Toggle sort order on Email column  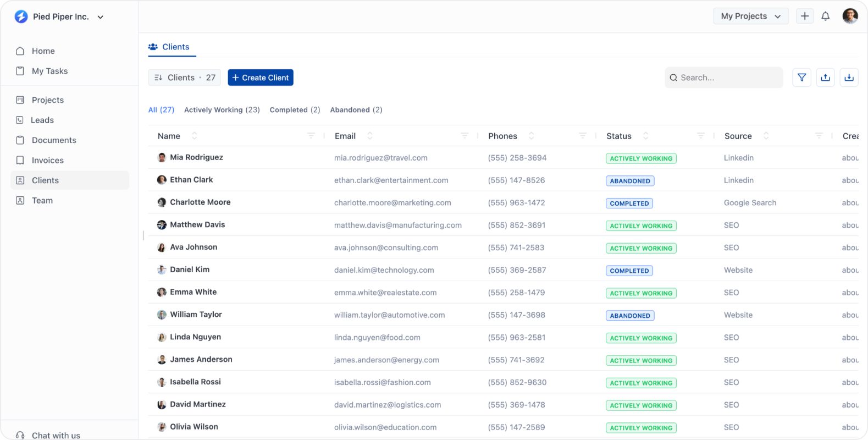369,136
